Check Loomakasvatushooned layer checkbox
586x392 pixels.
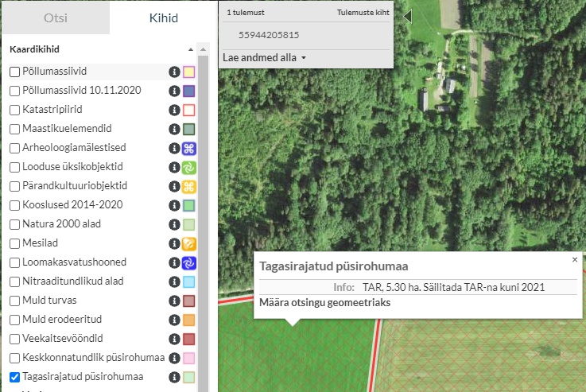point(14,262)
